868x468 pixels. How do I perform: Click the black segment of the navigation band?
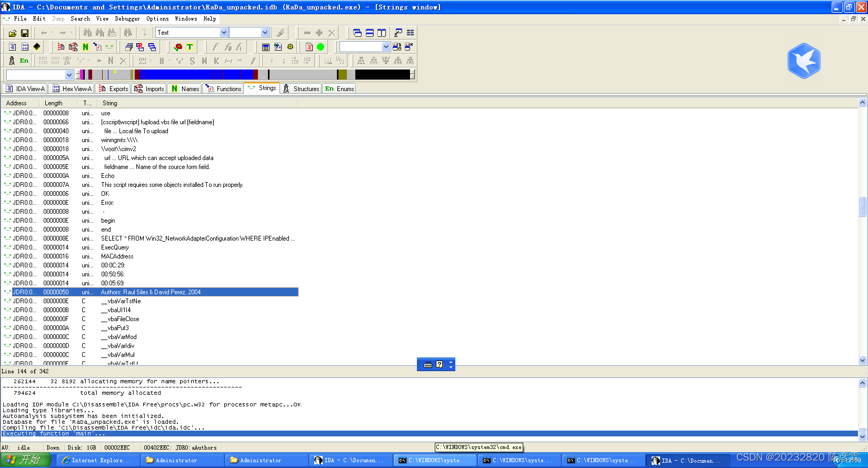click(382, 75)
